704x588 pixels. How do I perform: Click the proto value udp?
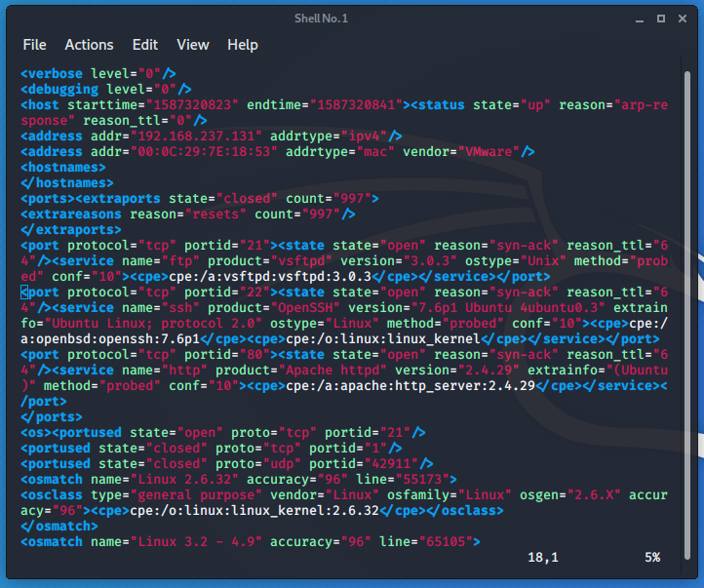pyautogui.click(x=282, y=463)
